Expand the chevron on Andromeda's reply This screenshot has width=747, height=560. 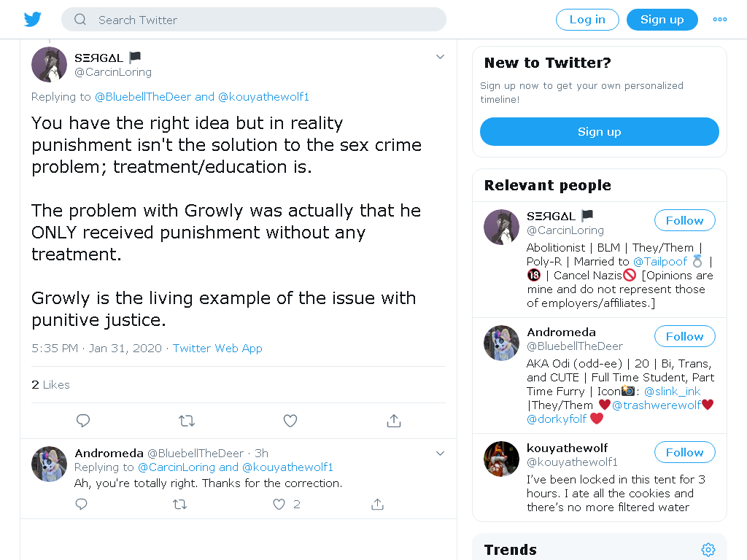(440, 454)
